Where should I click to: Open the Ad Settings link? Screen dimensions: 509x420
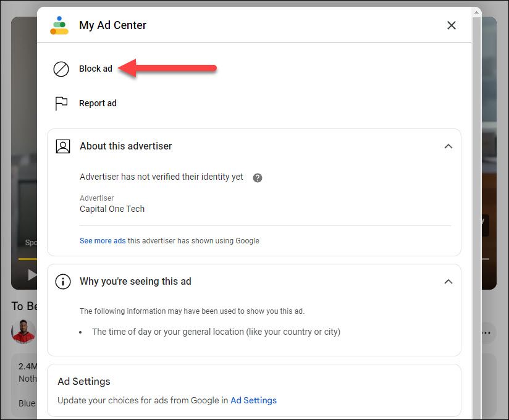click(253, 400)
